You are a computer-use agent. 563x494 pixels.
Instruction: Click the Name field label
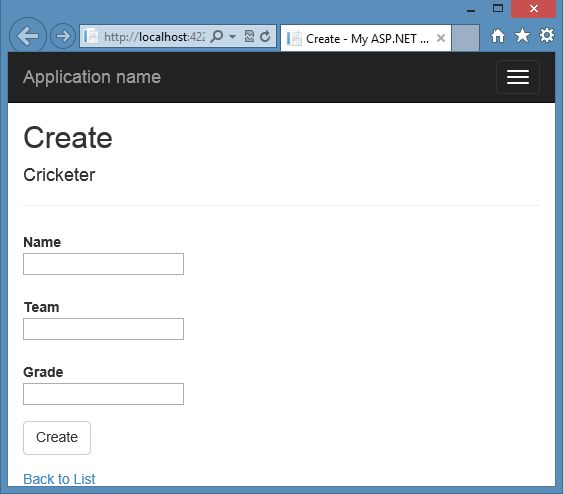pos(42,242)
